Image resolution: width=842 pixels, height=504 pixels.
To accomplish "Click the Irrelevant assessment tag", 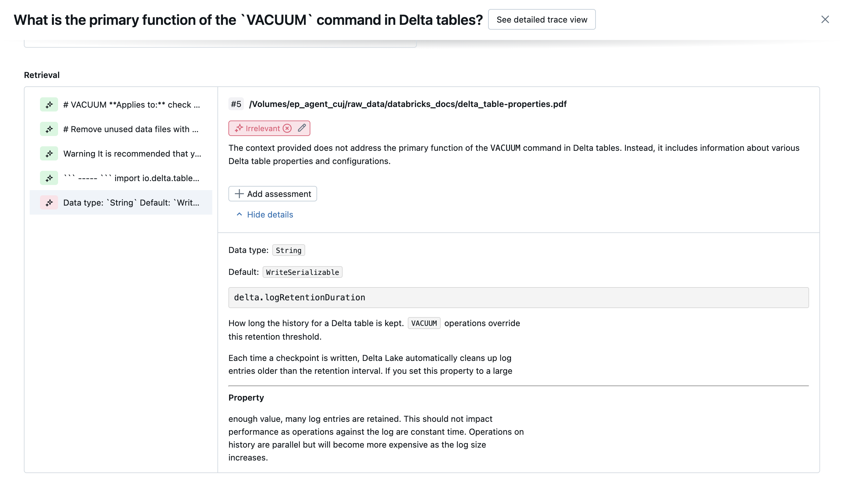I will tap(258, 128).
